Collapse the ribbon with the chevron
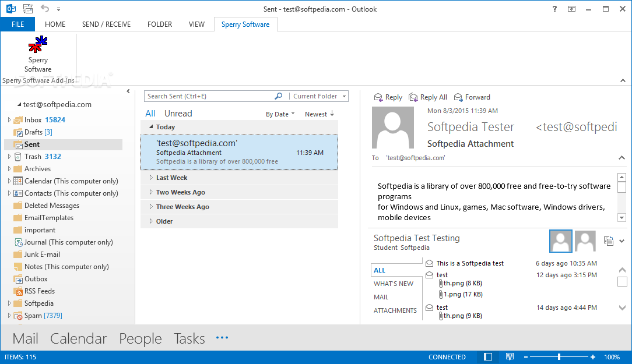Screen dimensions: 632x364 tap(623, 80)
